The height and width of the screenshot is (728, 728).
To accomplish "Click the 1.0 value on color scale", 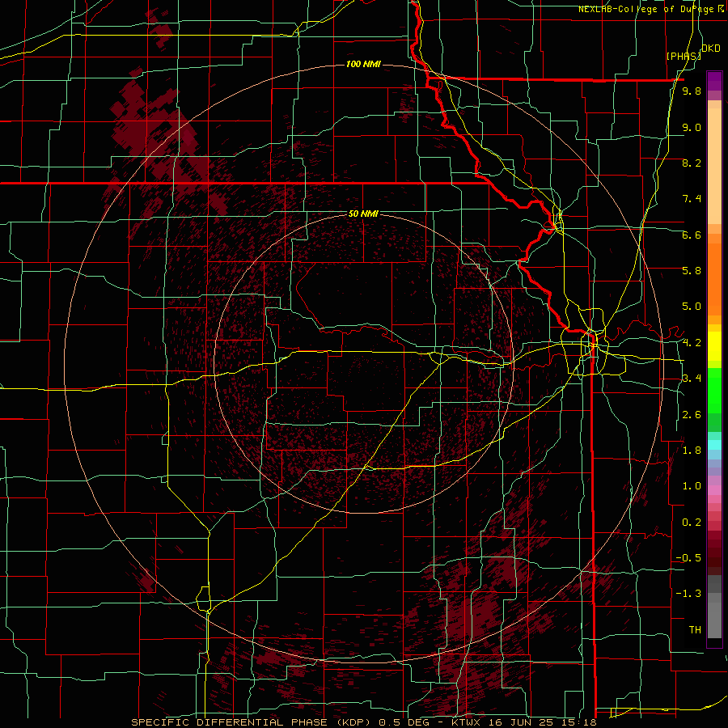I will click(x=692, y=486).
